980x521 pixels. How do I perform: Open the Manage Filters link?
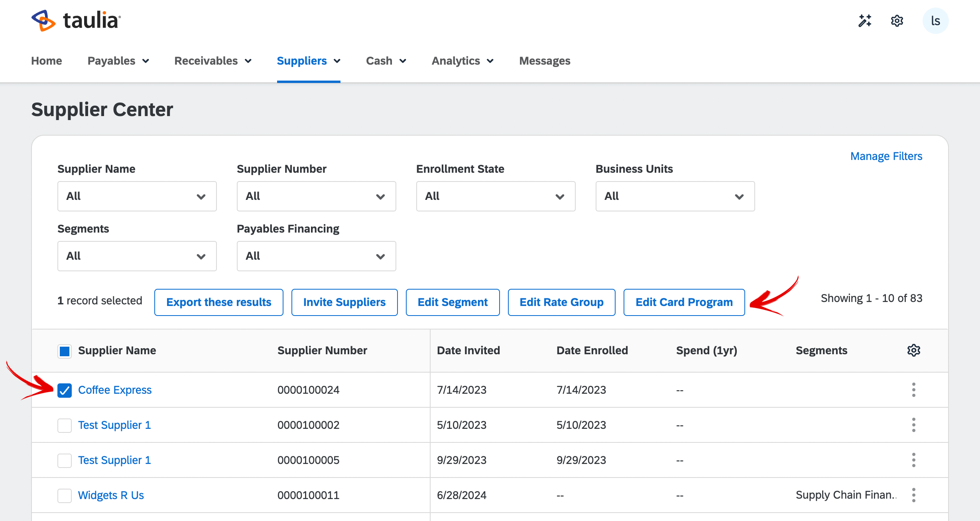pos(886,156)
